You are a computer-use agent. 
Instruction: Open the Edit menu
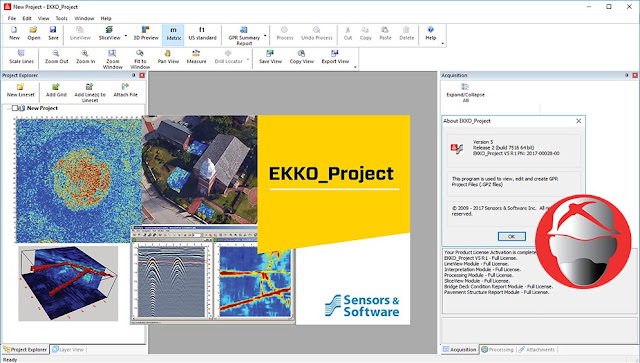click(x=27, y=18)
